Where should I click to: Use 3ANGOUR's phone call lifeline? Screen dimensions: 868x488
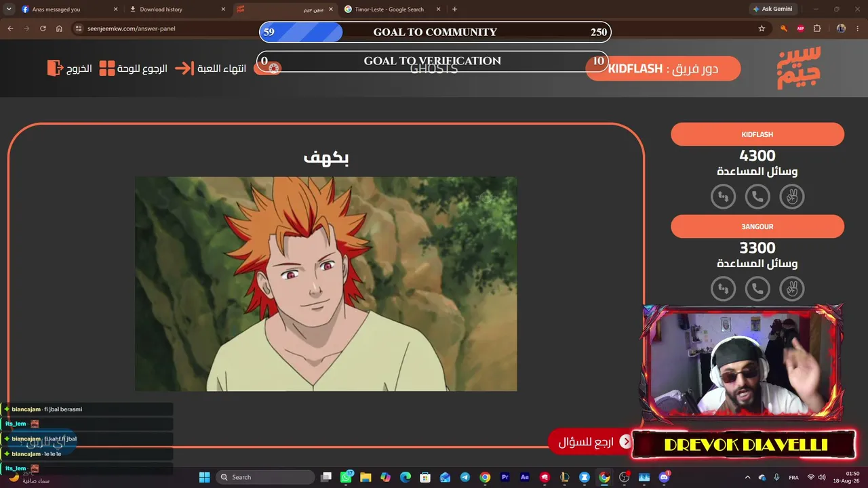point(757,289)
